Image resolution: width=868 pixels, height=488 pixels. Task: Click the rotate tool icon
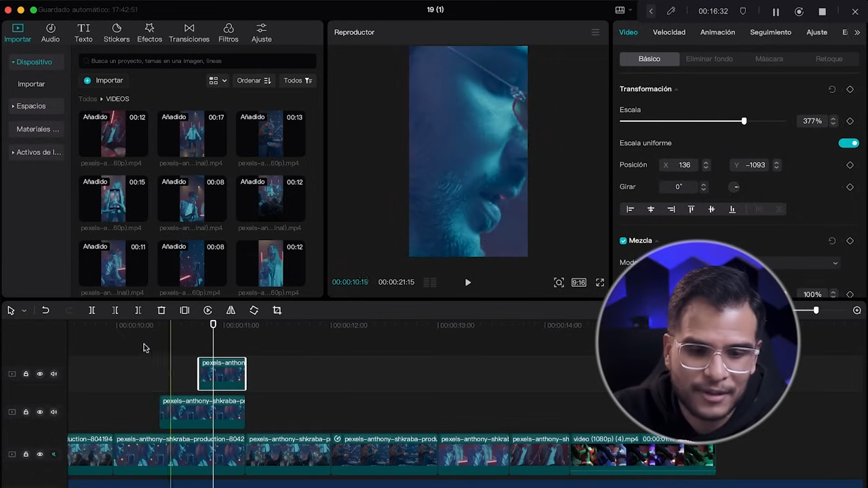tap(254, 310)
